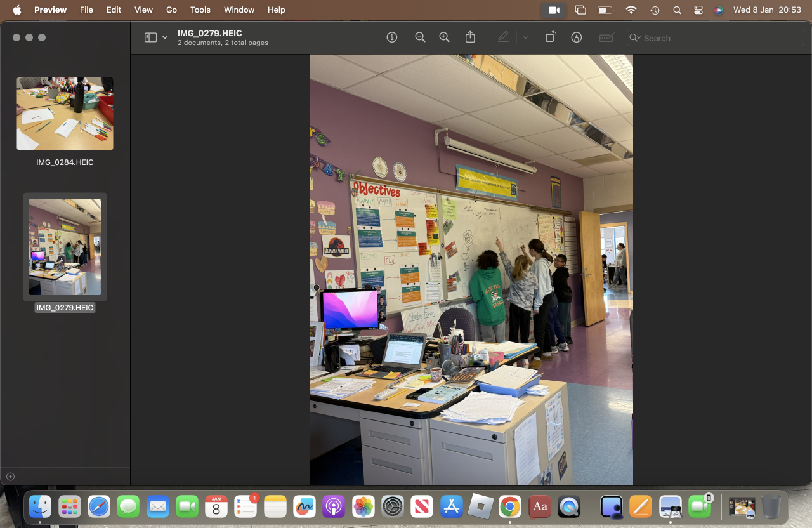Open Siri from the menu bar
The image size is (812, 528).
click(718, 10)
